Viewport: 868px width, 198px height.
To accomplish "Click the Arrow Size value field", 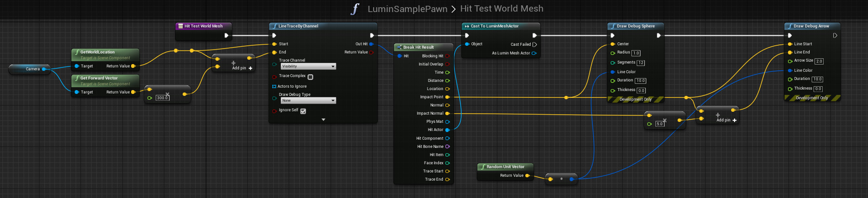I will coord(819,61).
